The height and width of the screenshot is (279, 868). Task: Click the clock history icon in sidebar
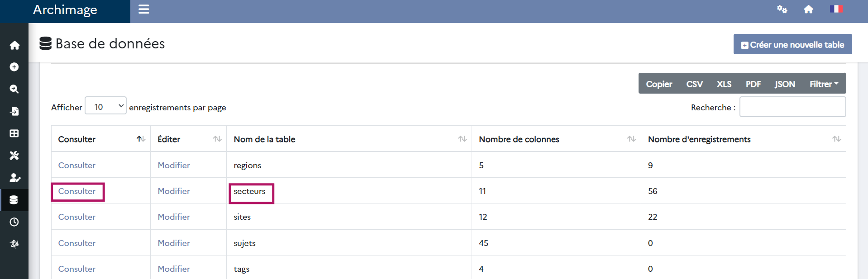point(14,222)
